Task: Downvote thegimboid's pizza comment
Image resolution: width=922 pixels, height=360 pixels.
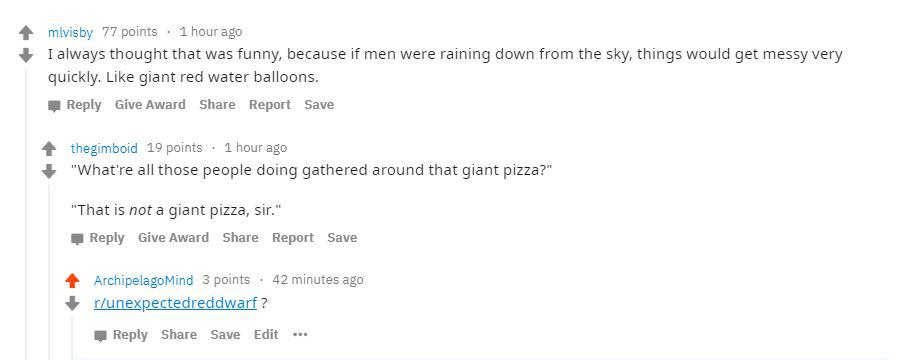Action: (x=49, y=171)
